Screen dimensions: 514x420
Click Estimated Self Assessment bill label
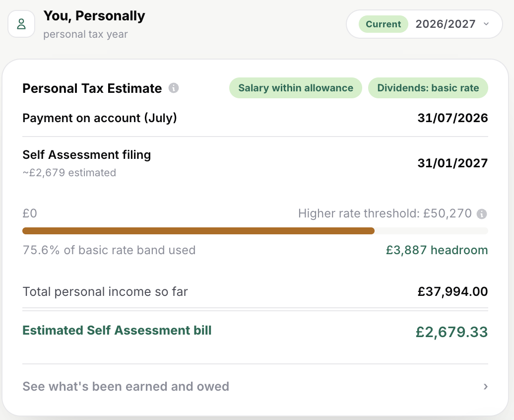[117, 331]
